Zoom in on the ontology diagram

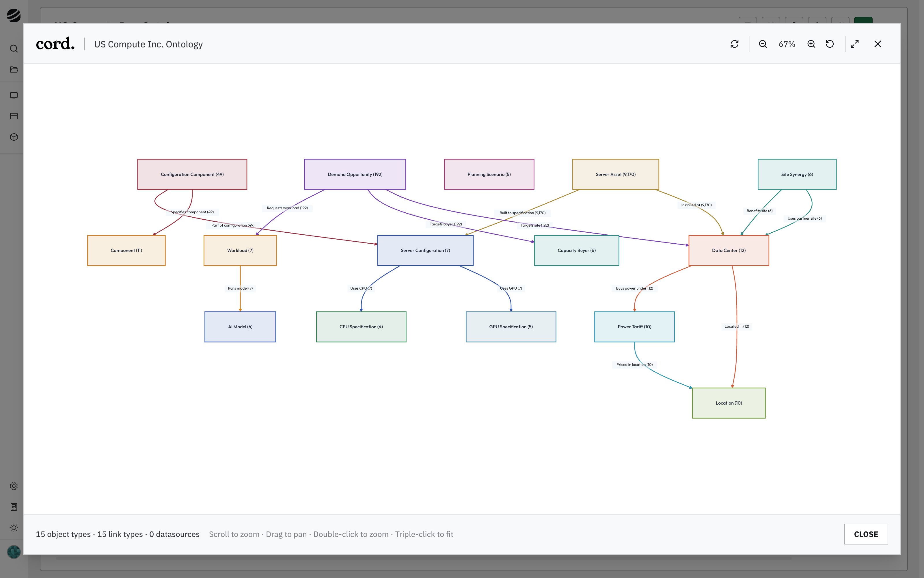pyautogui.click(x=811, y=44)
